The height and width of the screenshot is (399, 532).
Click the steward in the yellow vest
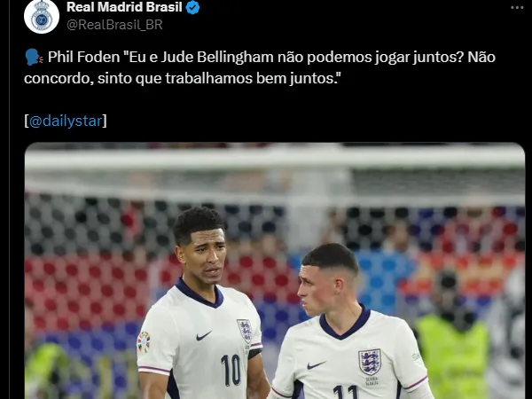click(x=451, y=336)
